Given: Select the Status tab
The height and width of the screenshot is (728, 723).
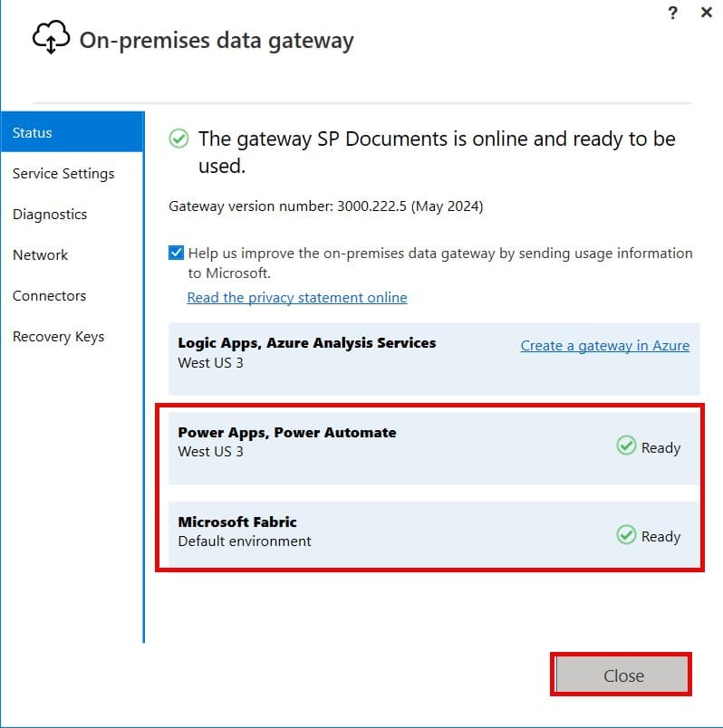Looking at the screenshot, I should click(x=72, y=132).
